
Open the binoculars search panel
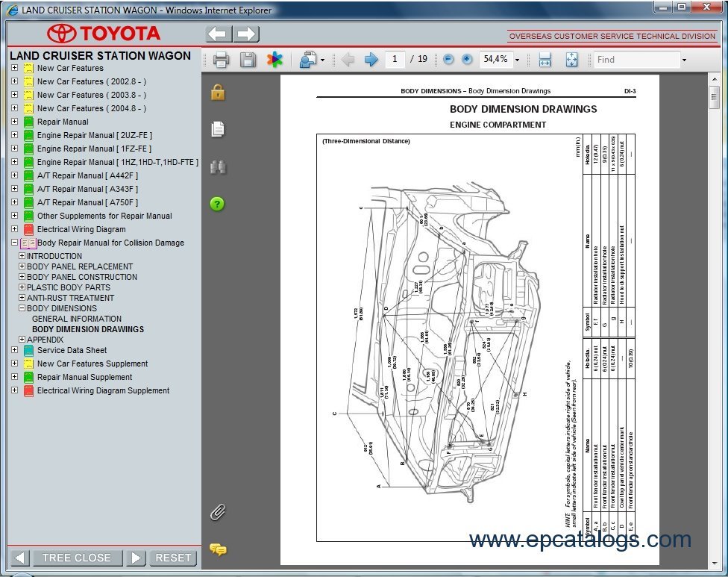tap(217, 166)
